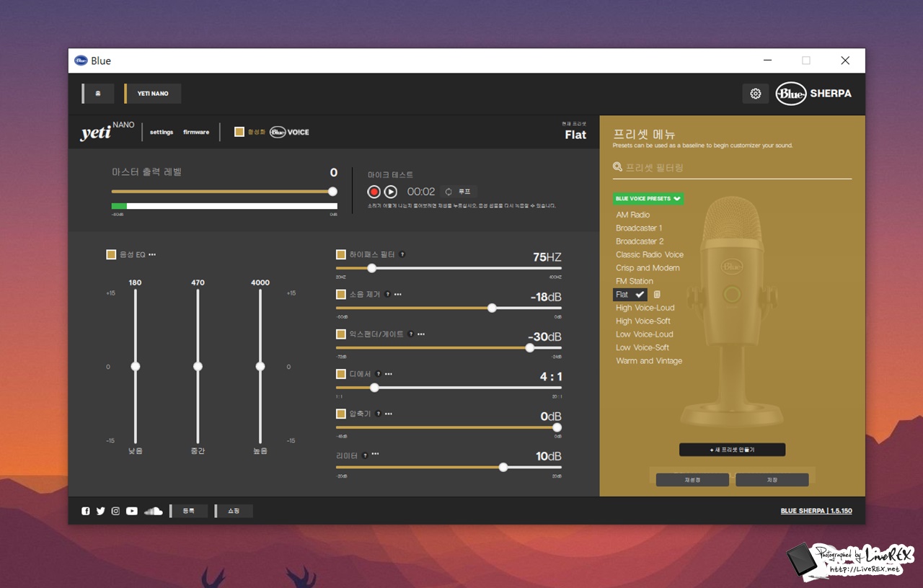Click the help icon for 하이패스 필터
This screenshot has width=923, height=588.
402,254
